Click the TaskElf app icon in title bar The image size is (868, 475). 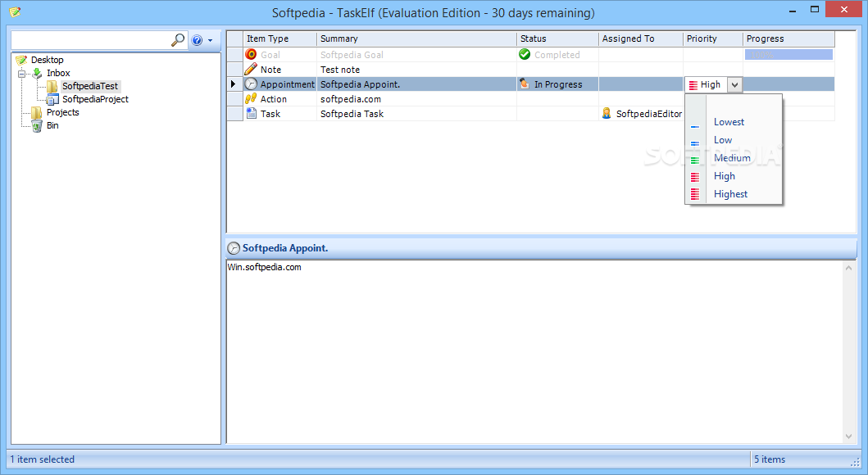(15, 11)
